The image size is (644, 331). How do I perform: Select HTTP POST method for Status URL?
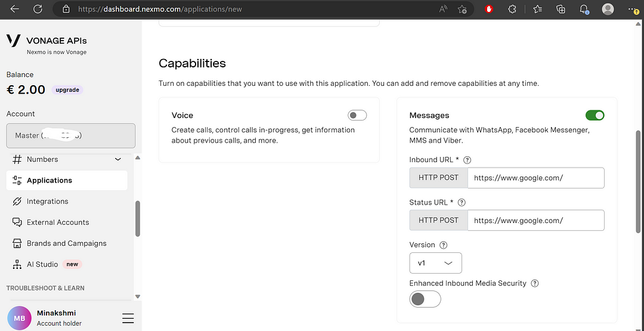click(x=438, y=221)
